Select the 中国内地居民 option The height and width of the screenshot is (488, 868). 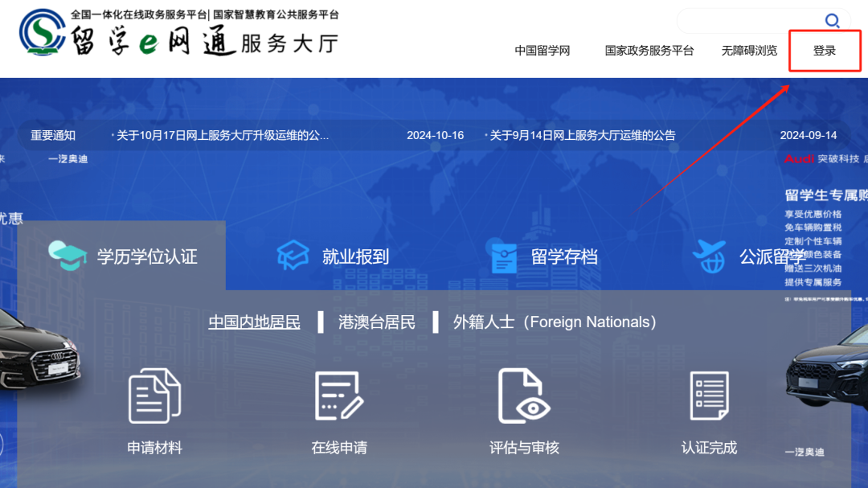[x=254, y=322]
